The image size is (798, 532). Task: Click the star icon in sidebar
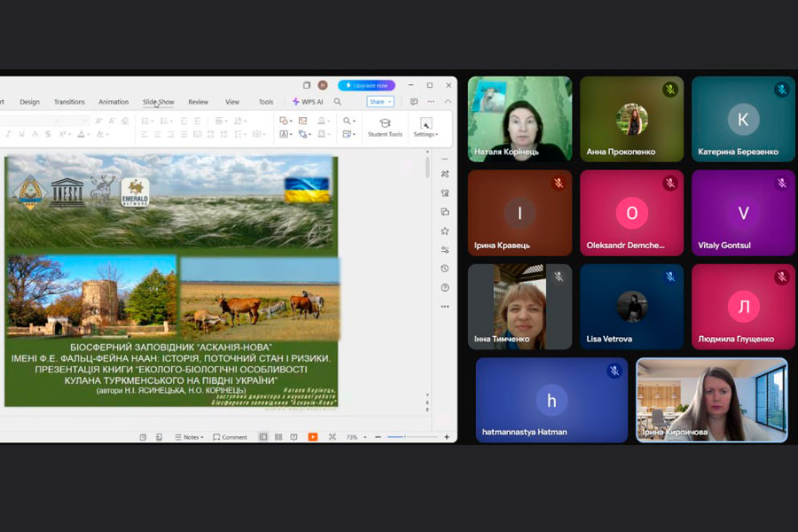coord(444,231)
